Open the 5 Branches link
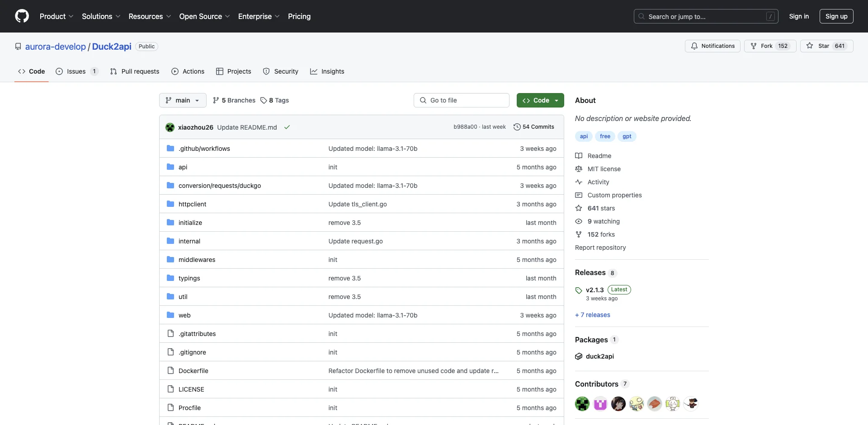 click(x=234, y=100)
